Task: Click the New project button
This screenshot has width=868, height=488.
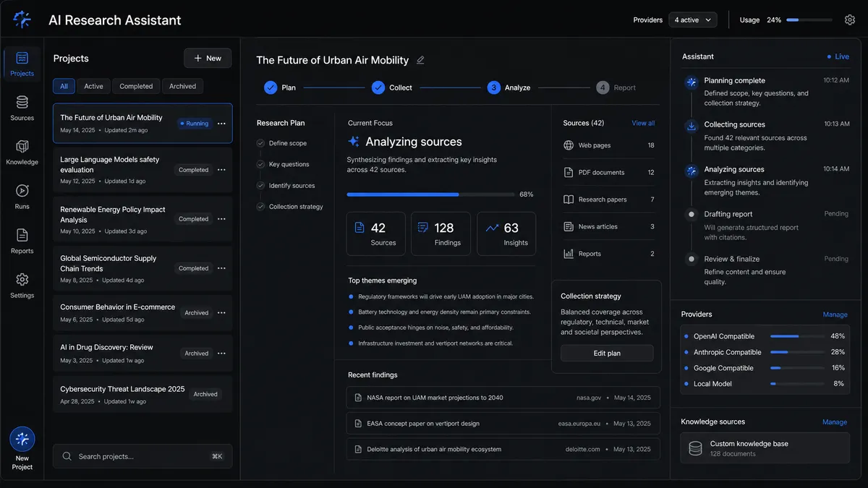Action: 208,58
